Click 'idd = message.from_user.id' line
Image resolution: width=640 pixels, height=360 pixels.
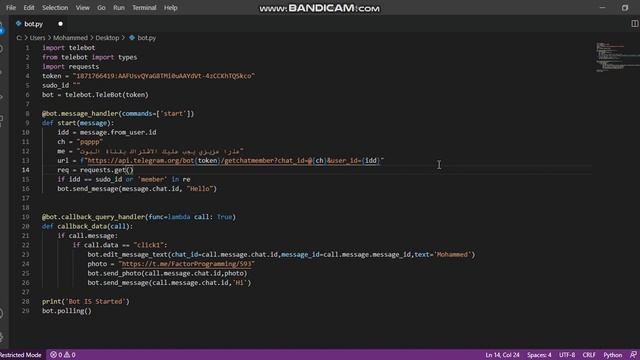(x=107, y=133)
